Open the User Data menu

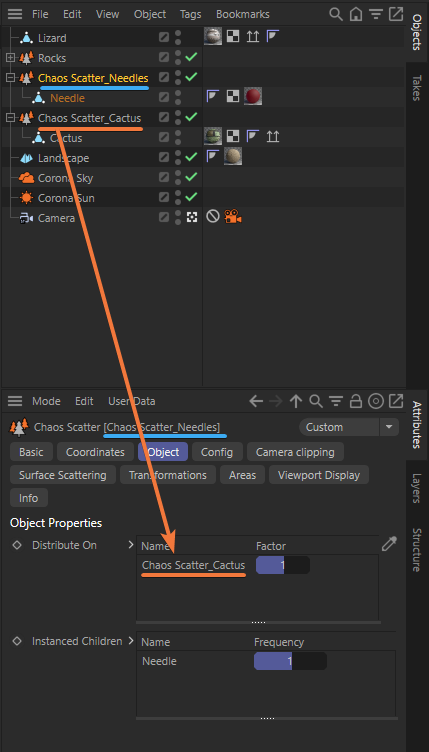click(x=131, y=401)
